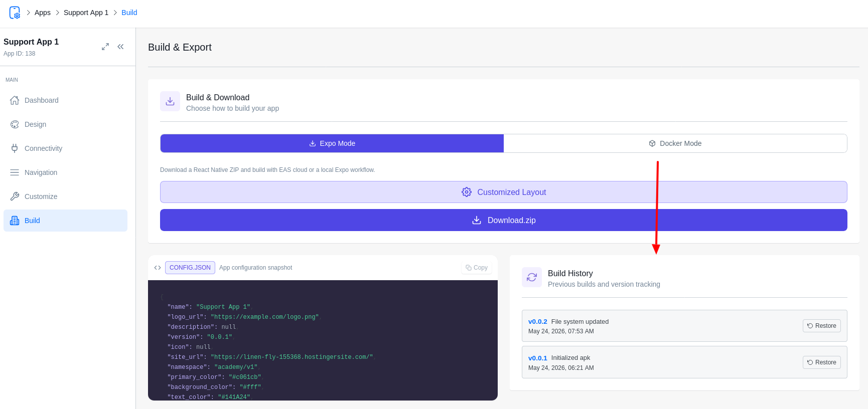This screenshot has height=409, width=868.
Task: Click "May 24, 2026, 06:21 AM" timestamp
Action: tap(561, 368)
